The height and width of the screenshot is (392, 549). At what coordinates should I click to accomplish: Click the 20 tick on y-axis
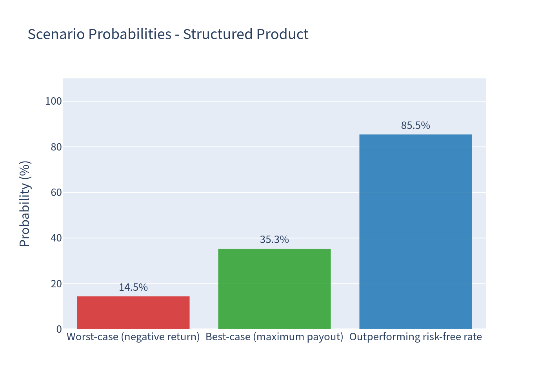click(56, 283)
